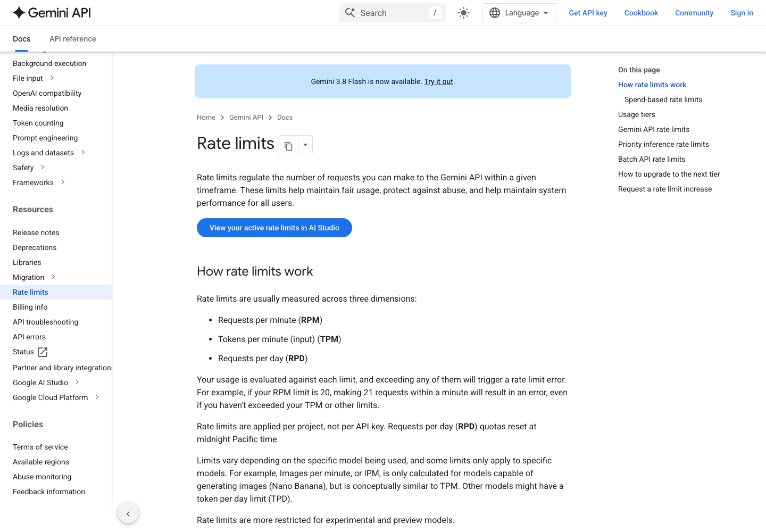Switch to the Docs tab
The width and height of the screenshot is (766, 532).
21,39
